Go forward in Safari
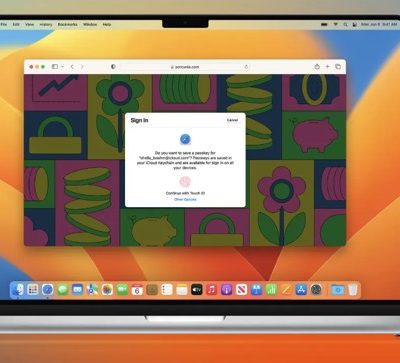 point(82,67)
